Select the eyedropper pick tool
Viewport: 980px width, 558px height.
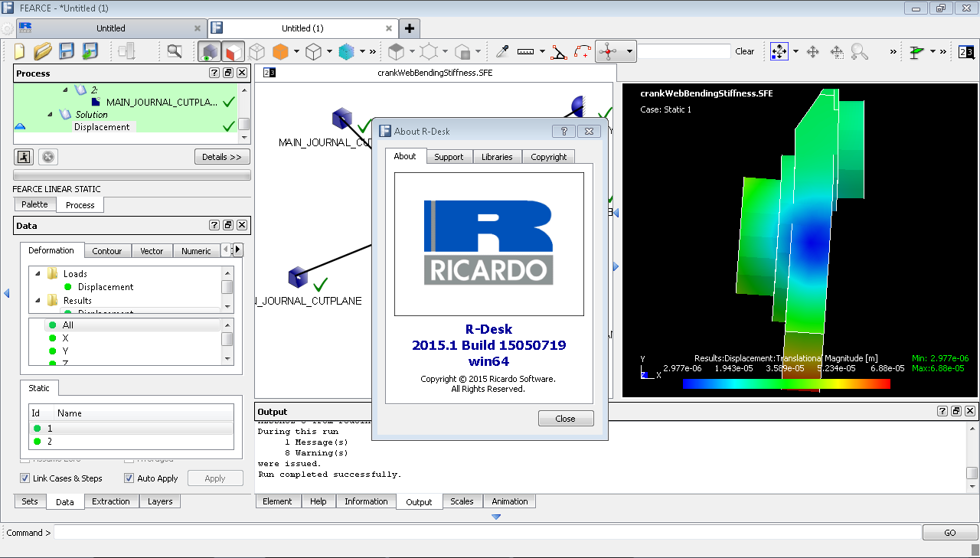click(502, 51)
